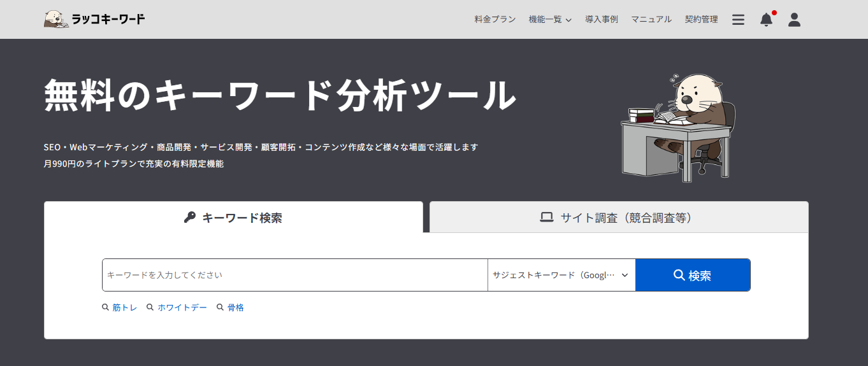
Task: Open the notifications bell icon
Action: click(x=766, y=20)
